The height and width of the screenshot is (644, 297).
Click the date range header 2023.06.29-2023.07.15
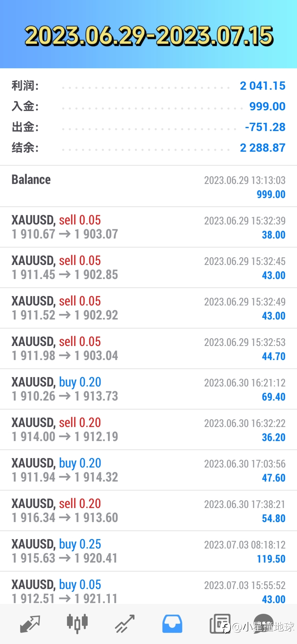pos(149,36)
